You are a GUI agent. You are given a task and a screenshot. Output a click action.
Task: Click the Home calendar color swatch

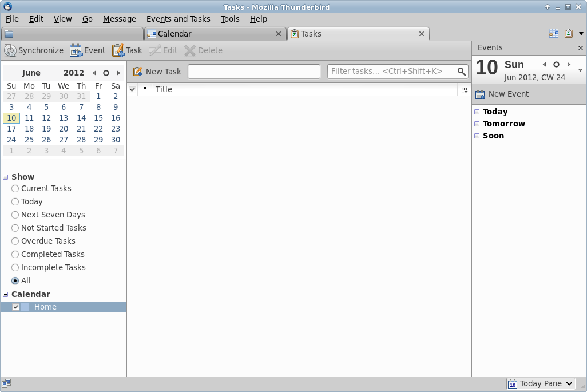25,307
